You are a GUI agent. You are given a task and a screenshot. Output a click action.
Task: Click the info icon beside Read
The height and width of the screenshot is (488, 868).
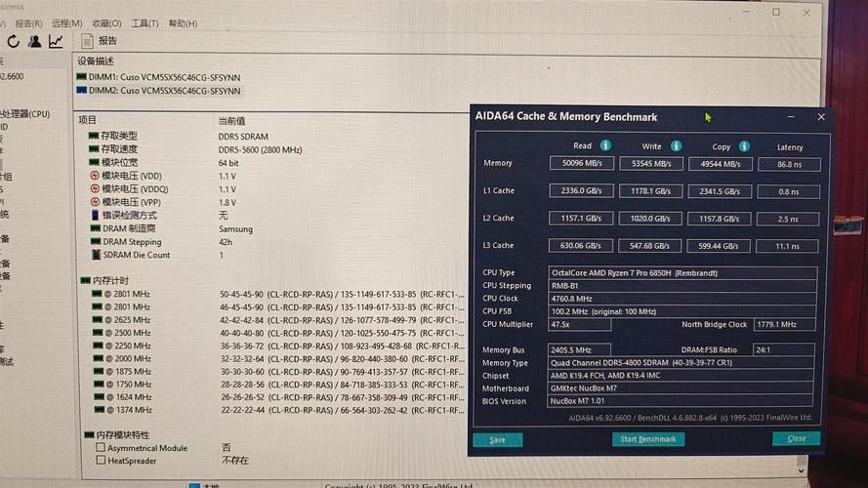(x=605, y=145)
